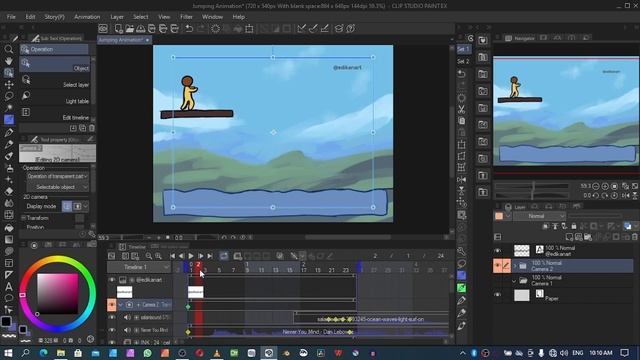Open the Animation menu

(87, 17)
